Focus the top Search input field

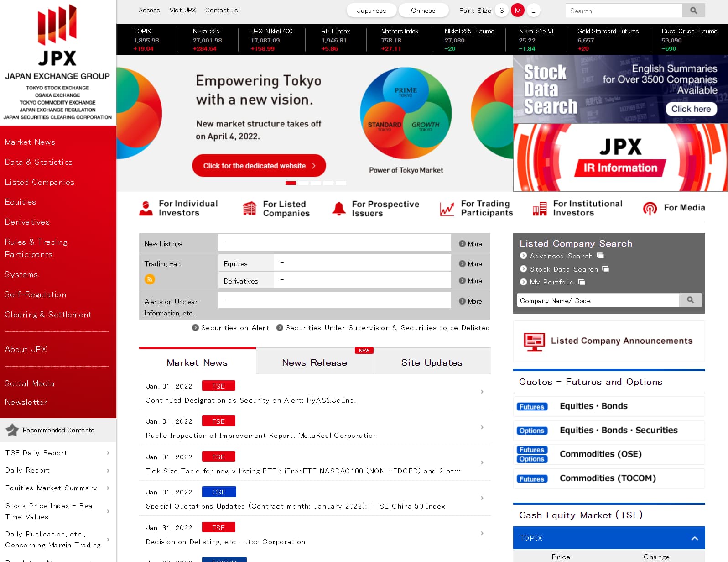[624, 11]
